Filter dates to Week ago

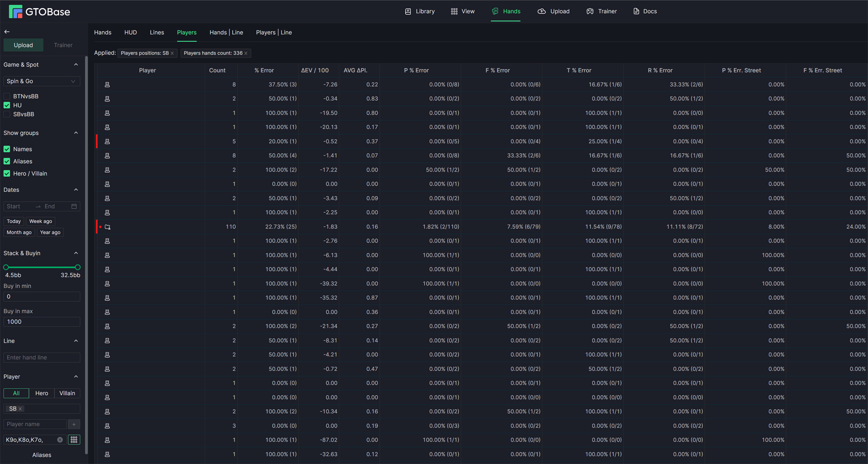pos(40,221)
